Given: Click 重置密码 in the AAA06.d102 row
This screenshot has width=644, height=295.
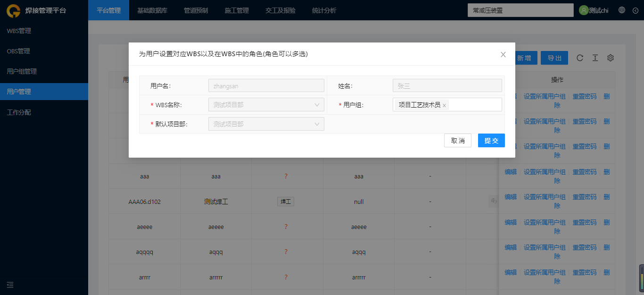Looking at the screenshot, I should (585, 197).
